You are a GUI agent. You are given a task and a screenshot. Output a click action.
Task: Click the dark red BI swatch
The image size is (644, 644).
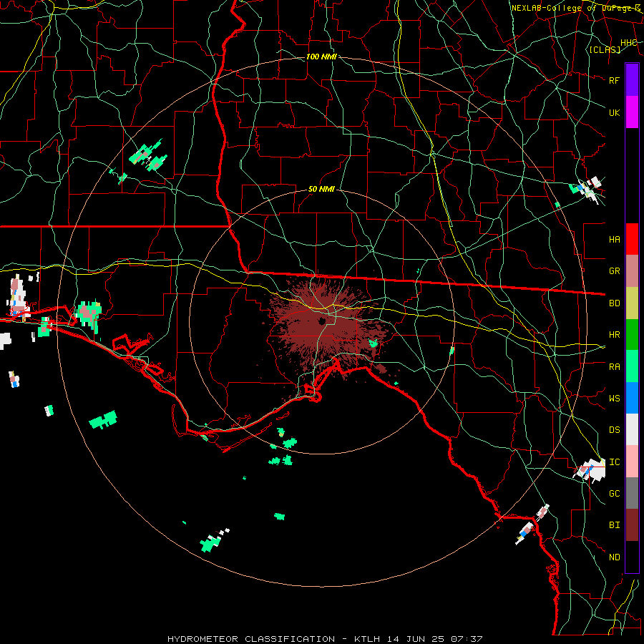(632, 525)
